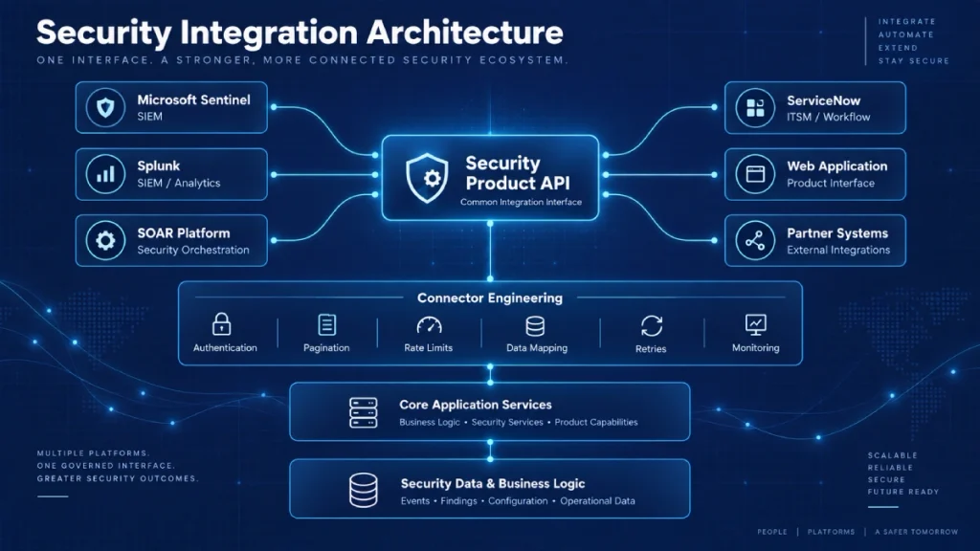Click the SIEM / Analytics subtitle
The height and width of the screenshot is (551, 980).
coord(179,183)
